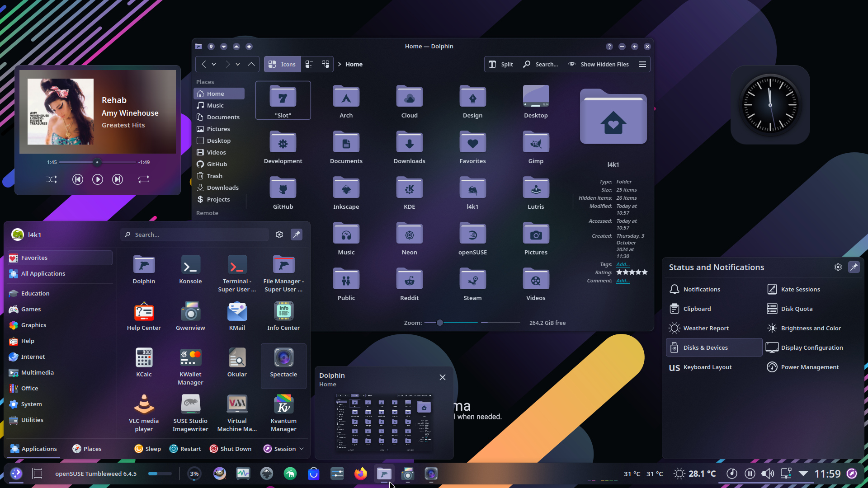Open forward history dropdown in Dolphin
This screenshot has height=488, width=868.
pos(238,64)
